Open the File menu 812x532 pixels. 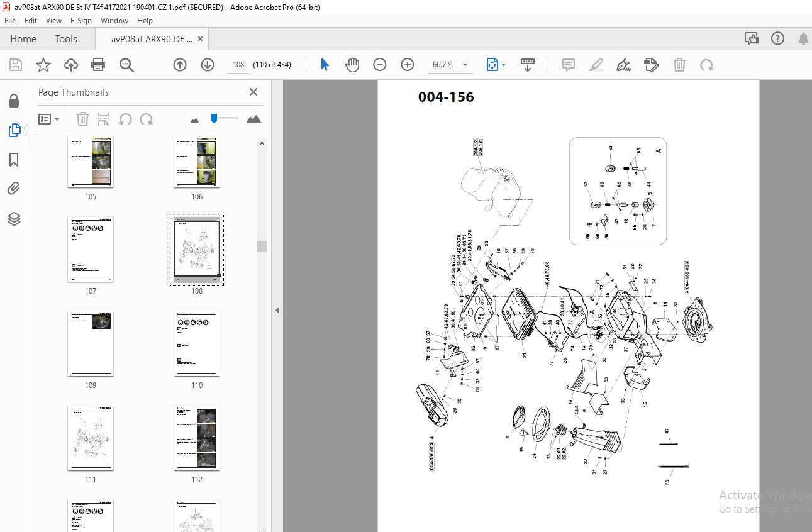pos(10,21)
